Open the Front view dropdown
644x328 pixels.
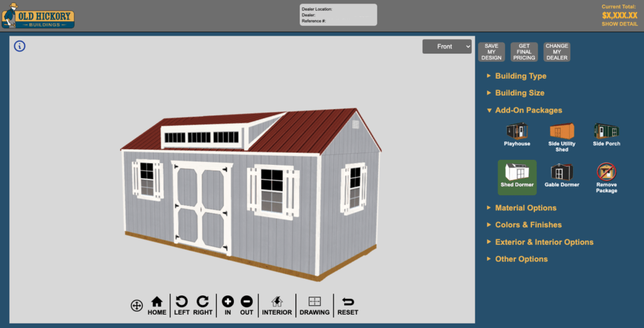coord(447,47)
